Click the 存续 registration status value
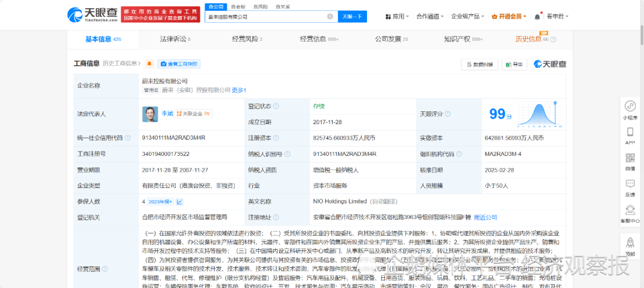The image size is (644, 288). coord(319,106)
